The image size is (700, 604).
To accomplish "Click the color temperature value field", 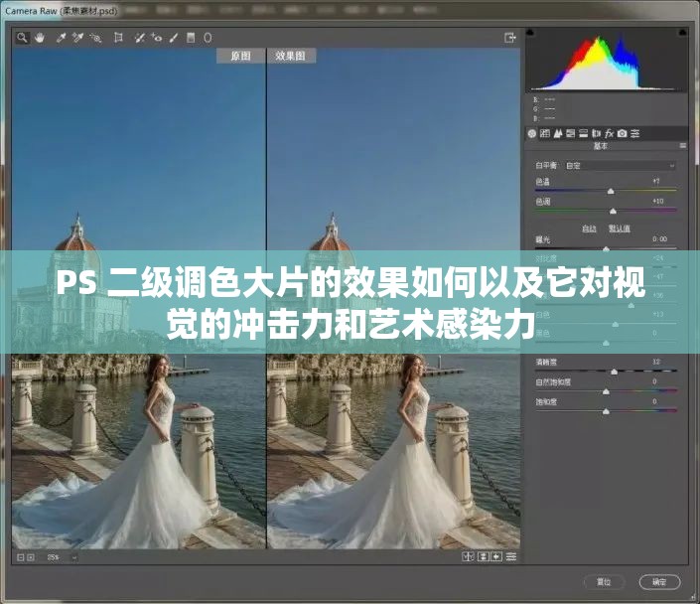I will click(x=656, y=182).
